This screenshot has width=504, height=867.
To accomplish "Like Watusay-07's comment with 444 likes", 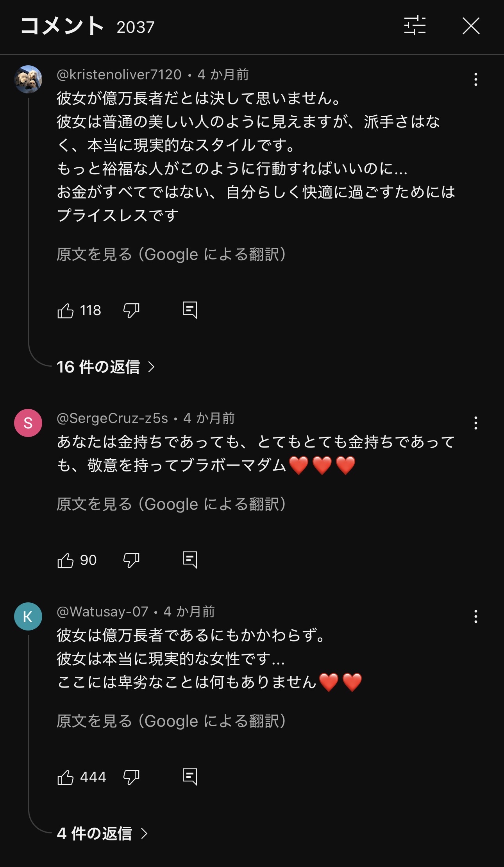I will [x=66, y=777].
